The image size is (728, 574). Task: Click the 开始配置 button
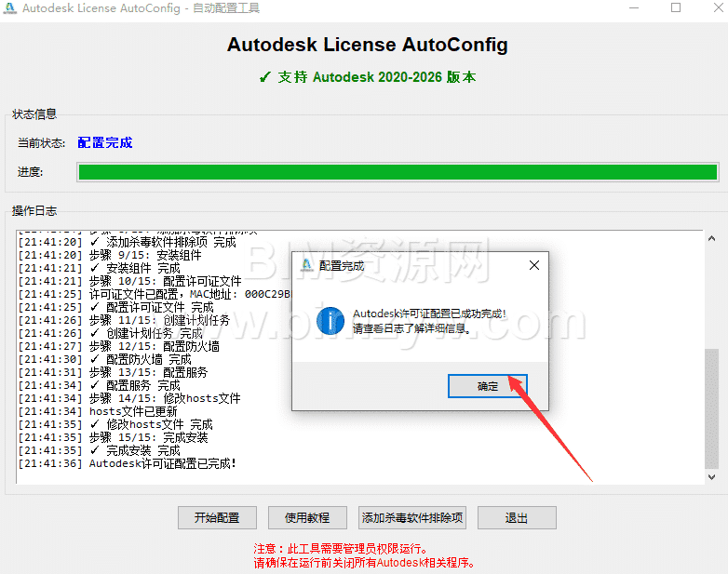tap(216, 518)
